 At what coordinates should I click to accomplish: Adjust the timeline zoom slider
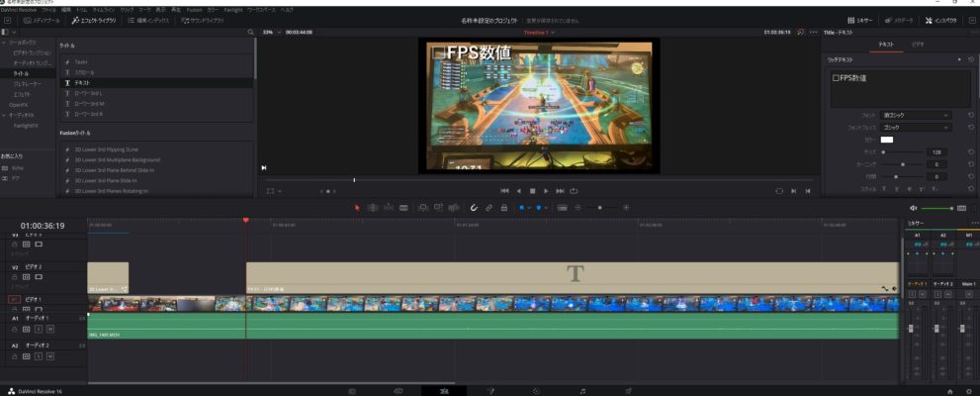coord(601,208)
